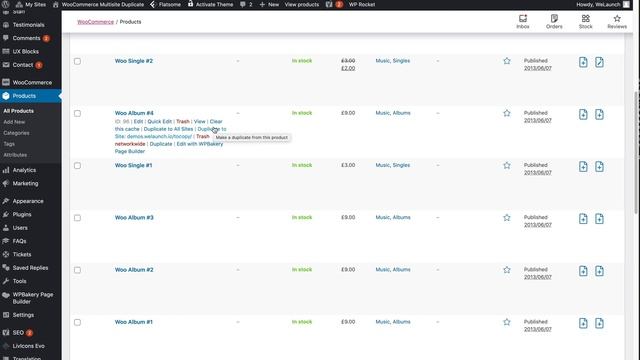
Task: Toggle featured star for Woo Album #4
Action: coord(507,113)
